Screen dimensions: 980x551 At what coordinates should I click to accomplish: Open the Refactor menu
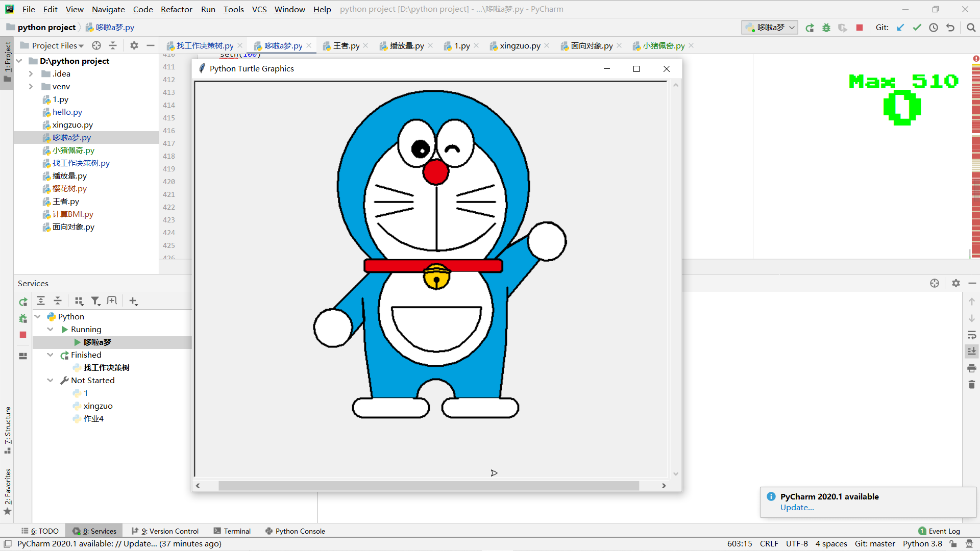tap(176, 9)
